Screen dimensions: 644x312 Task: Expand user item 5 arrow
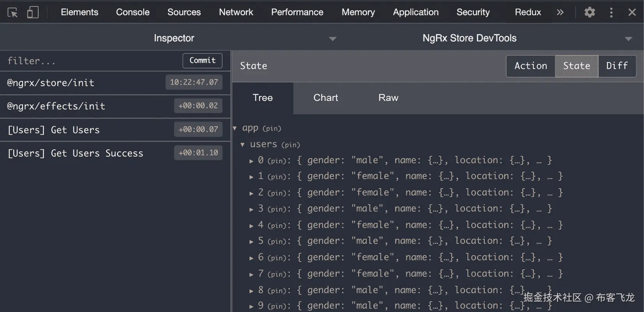[x=251, y=242]
